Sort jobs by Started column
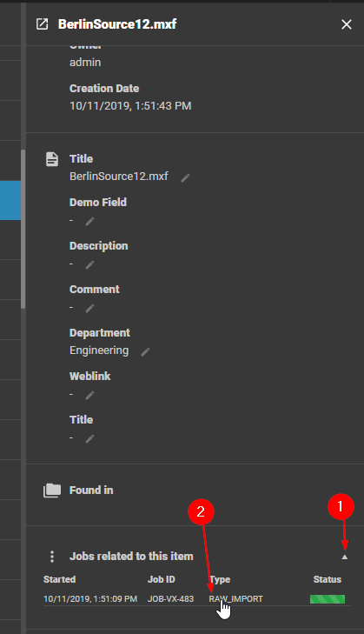Screen dimensions: 364x634 (59, 579)
